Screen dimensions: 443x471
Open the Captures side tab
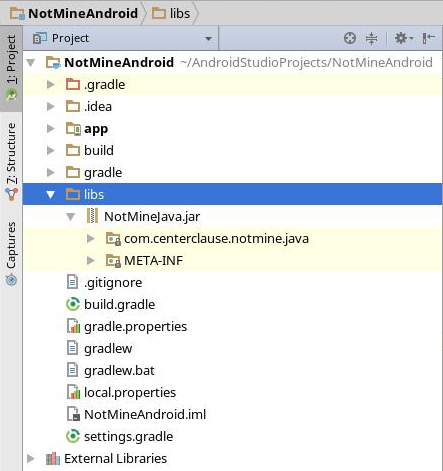click(11, 253)
